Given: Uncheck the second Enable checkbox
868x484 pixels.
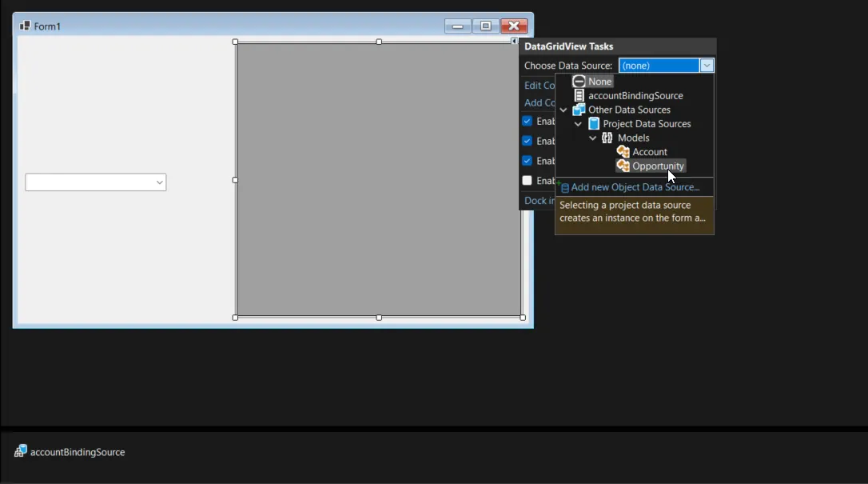Looking at the screenshot, I should pos(528,141).
